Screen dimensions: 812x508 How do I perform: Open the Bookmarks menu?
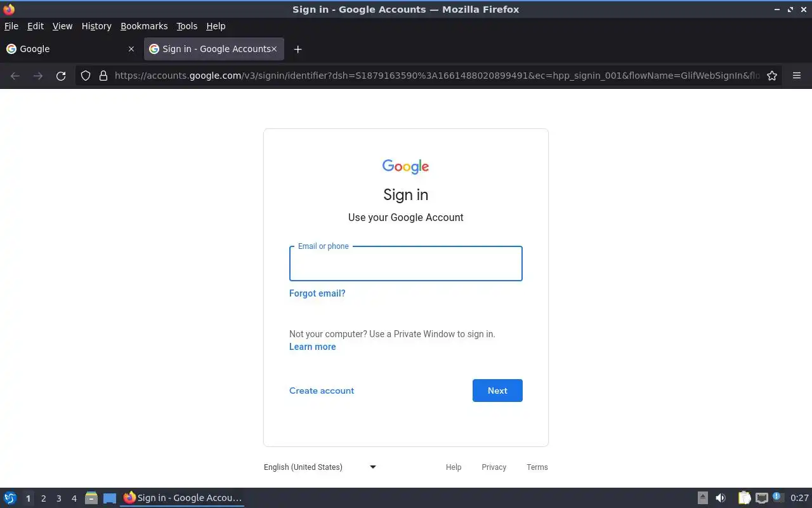(x=144, y=26)
